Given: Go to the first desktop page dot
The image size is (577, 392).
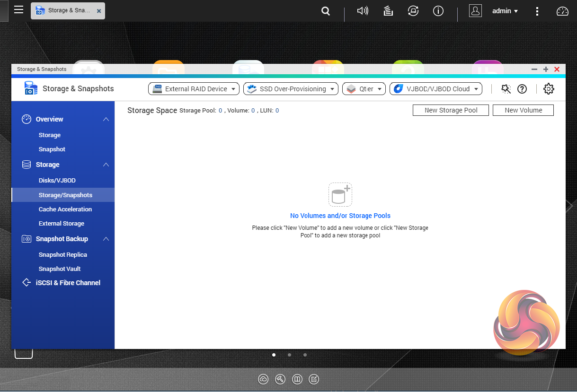Looking at the screenshot, I should pyautogui.click(x=274, y=355).
